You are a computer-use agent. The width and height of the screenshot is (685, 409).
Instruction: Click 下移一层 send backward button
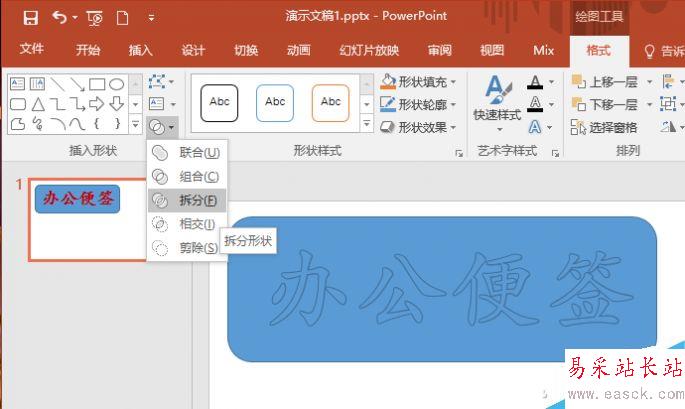[605, 104]
